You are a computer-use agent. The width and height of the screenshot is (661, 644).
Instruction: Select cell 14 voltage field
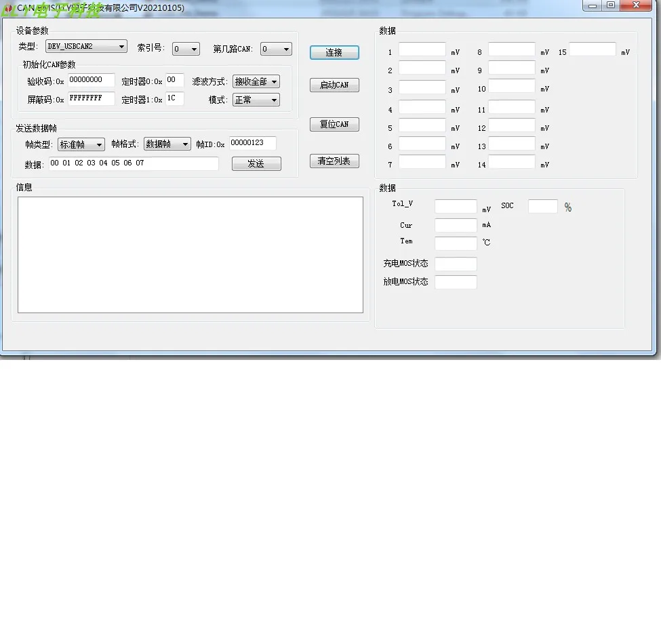512,162
